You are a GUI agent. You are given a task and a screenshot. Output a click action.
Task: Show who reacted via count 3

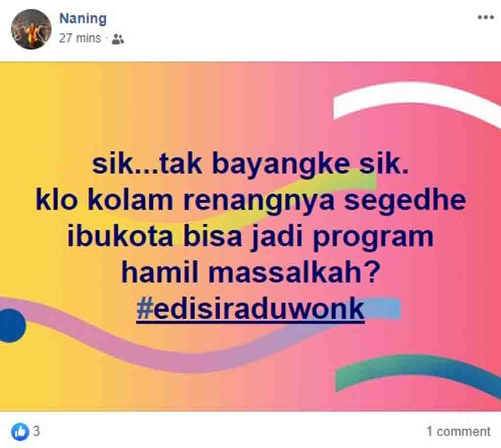pyautogui.click(x=37, y=431)
